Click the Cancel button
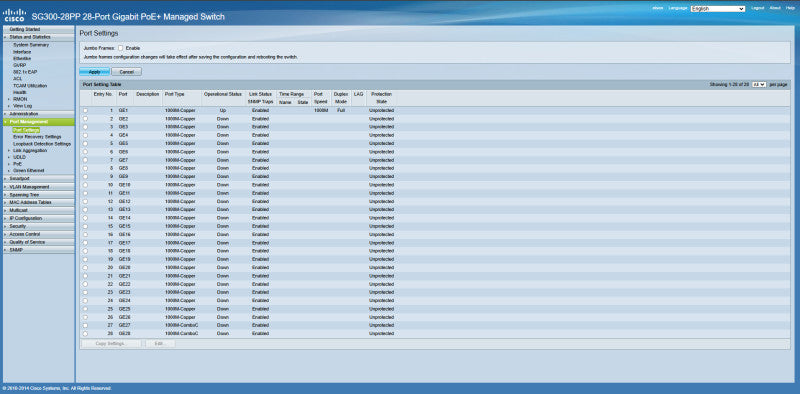800x394 pixels. click(126, 72)
